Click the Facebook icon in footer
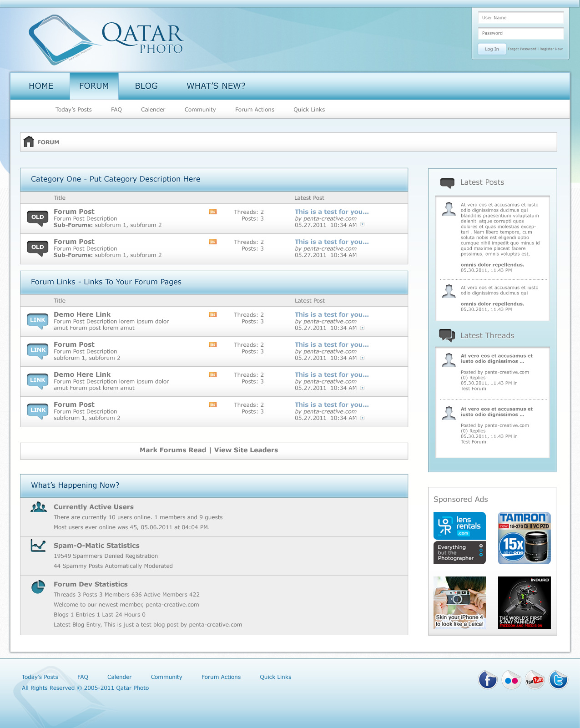 click(x=487, y=680)
